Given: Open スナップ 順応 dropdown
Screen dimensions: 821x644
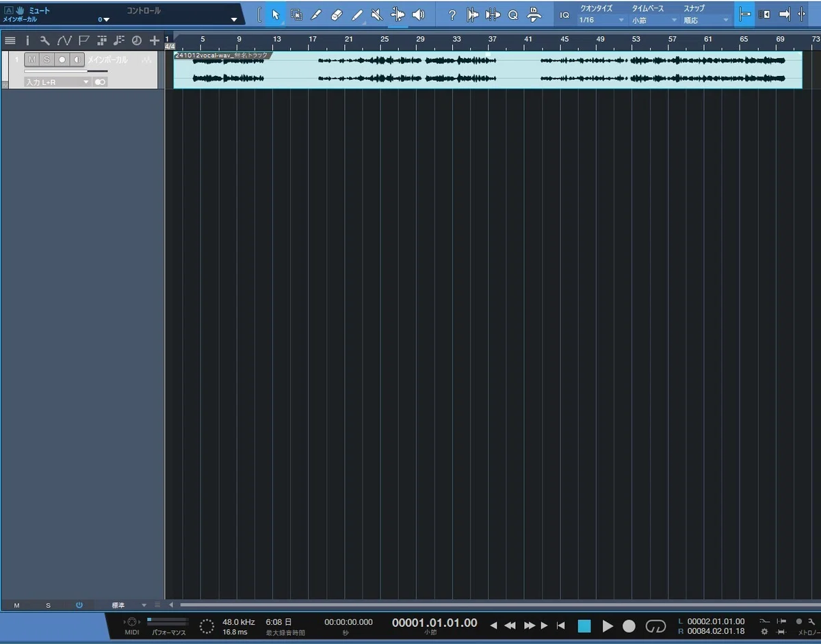Looking at the screenshot, I should tap(707, 20).
